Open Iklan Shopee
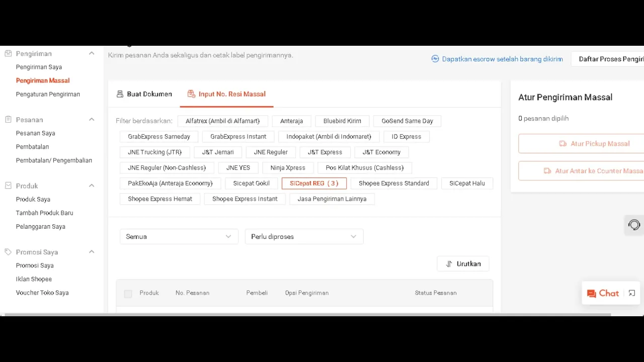The image size is (644, 362). pyautogui.click(x=34, y=279)
